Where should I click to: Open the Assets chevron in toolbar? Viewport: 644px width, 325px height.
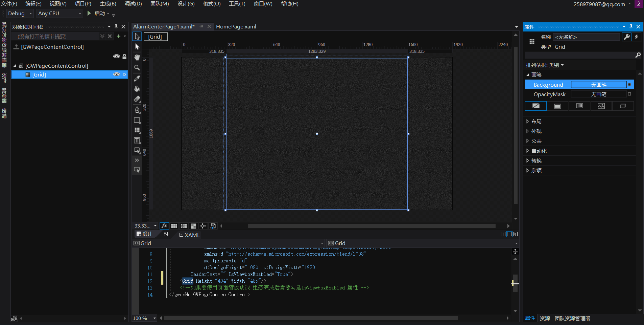(x=137, y=160)
